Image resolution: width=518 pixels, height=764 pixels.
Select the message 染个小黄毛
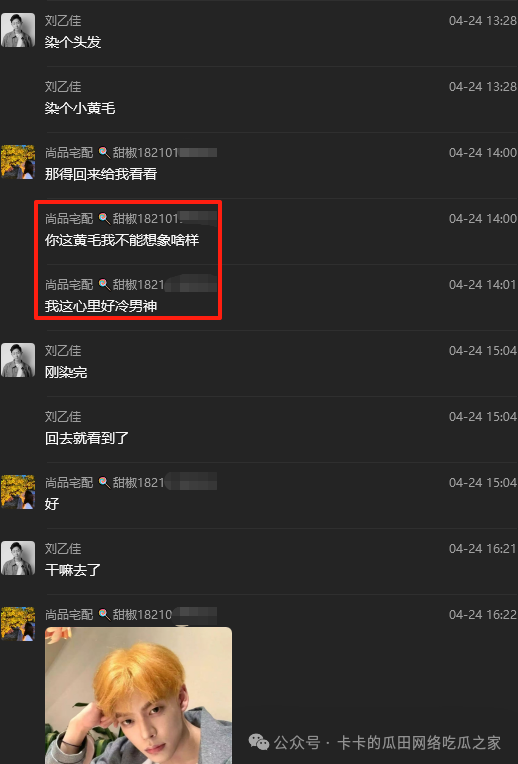coord(80,108)
